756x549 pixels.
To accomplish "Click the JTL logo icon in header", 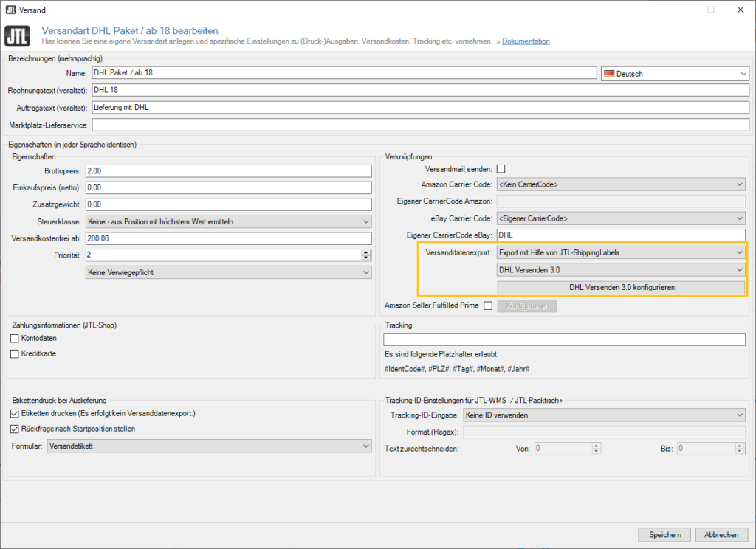I will pyautogui.click(x=17, y=35).
